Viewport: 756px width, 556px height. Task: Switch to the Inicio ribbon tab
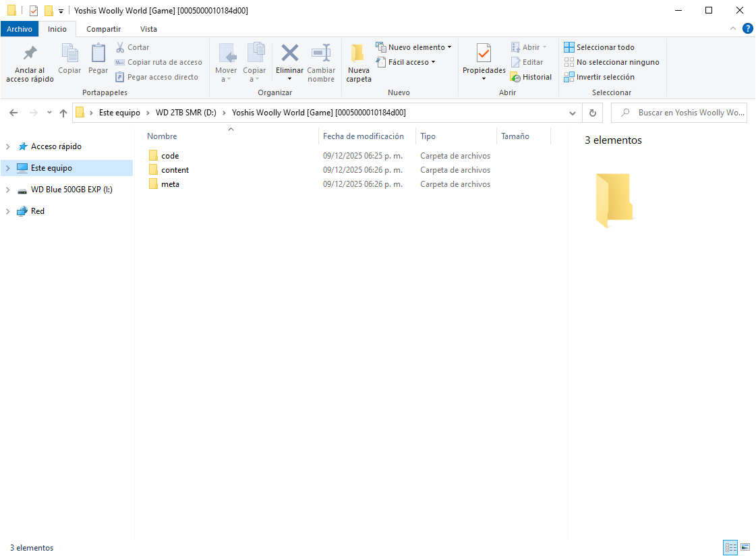(57, 29)
